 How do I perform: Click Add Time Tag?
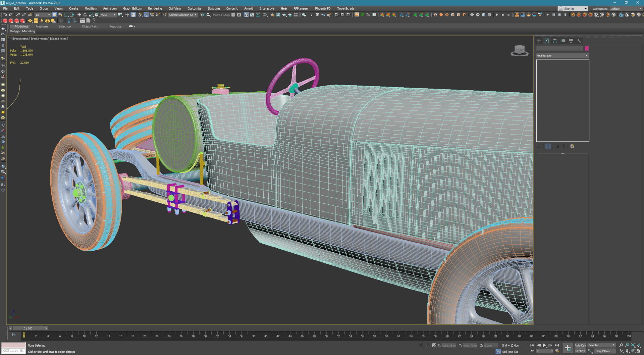pos(510,352)
